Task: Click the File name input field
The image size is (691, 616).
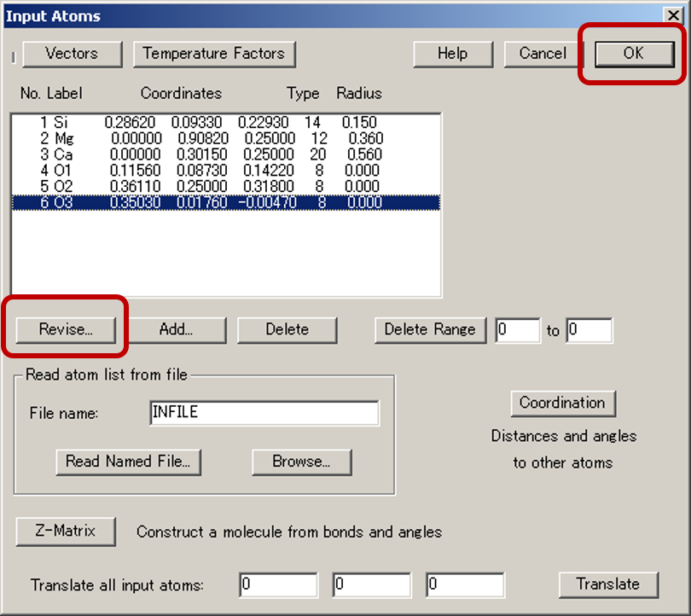Action: [x=264, y=413]
